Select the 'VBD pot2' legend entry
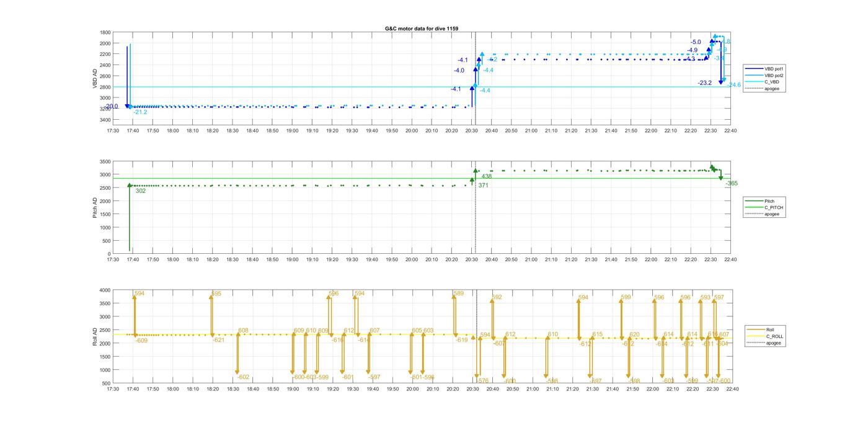 click(775, 75)
